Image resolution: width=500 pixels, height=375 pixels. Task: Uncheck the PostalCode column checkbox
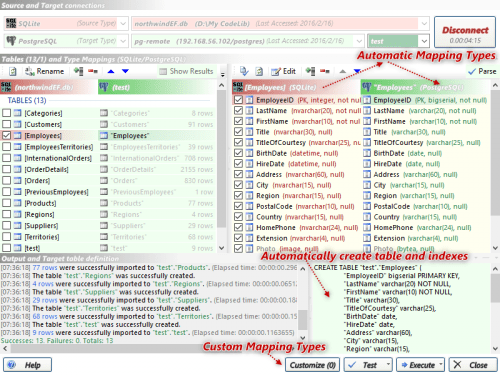click(x=238, y=206)
